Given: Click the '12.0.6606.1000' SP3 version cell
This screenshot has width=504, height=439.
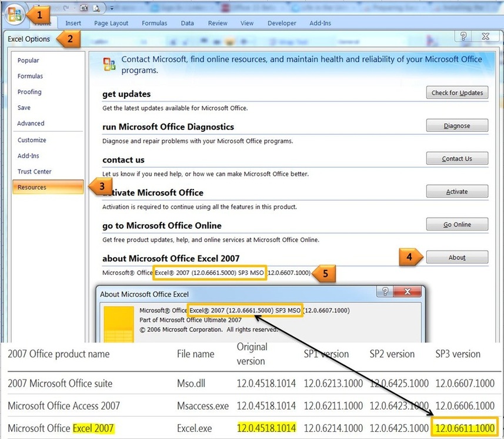Looking at the screenshot, I should point(465,406).
